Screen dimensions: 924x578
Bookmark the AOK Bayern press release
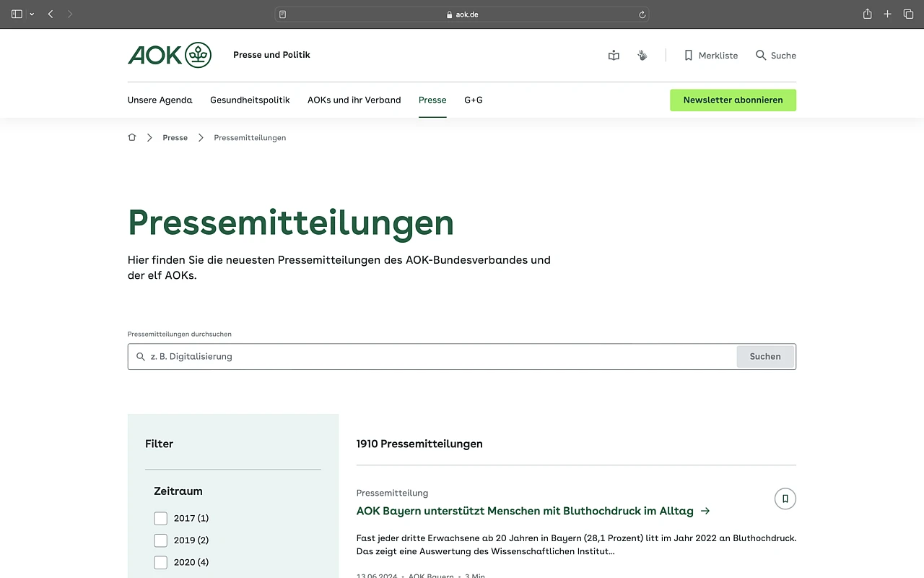(785, 499)
